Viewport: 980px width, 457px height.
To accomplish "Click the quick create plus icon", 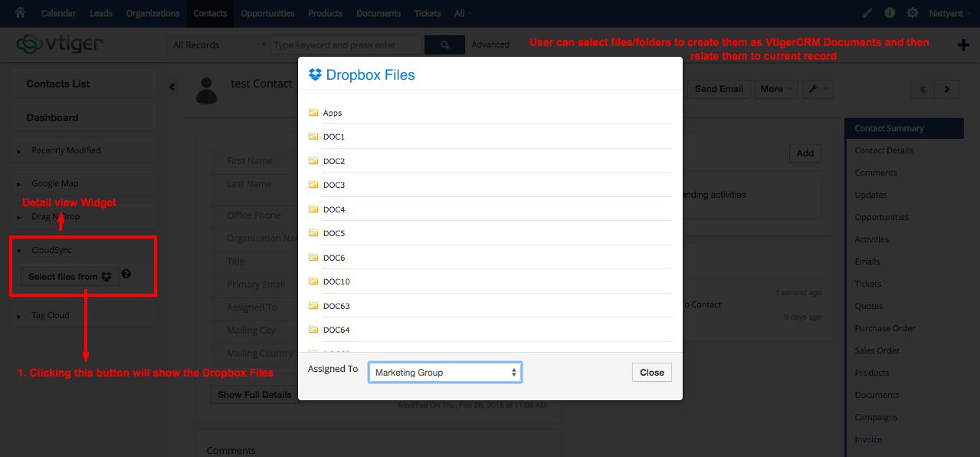I will 963,44.
